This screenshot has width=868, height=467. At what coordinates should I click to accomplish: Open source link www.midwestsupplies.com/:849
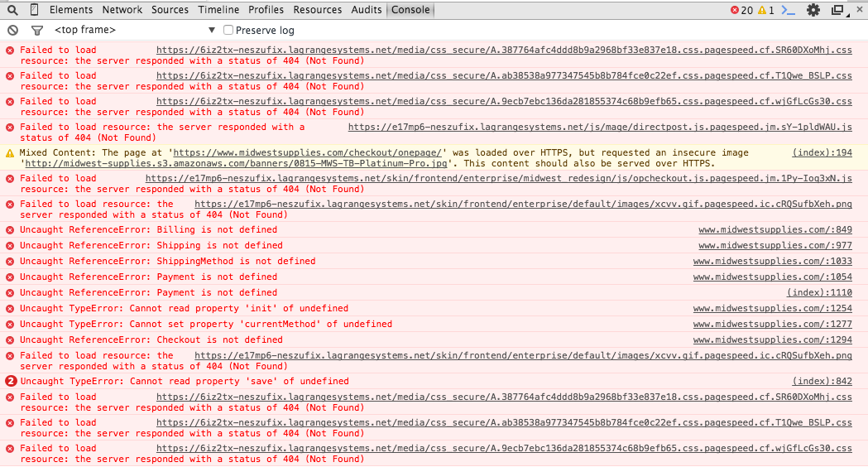click(775, 230)
